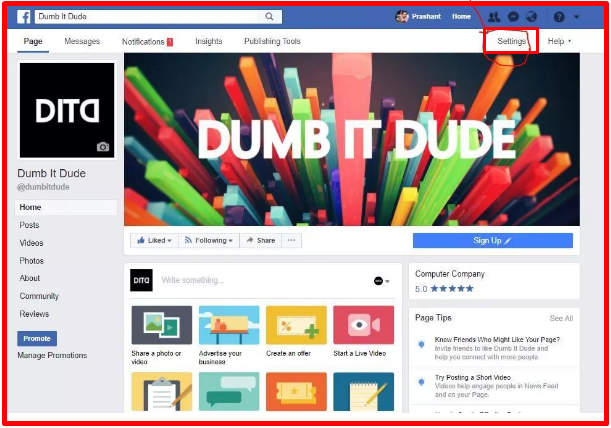This screenshot has height=428, width=611.
Task: Open the Friend Requests icon
Action: [x=494, y=17]
